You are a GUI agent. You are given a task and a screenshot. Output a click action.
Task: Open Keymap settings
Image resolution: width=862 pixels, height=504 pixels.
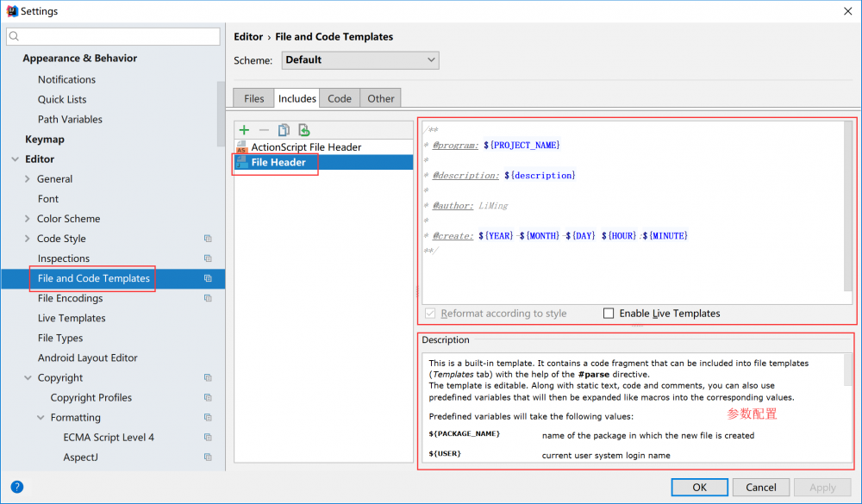click(45, 140)
